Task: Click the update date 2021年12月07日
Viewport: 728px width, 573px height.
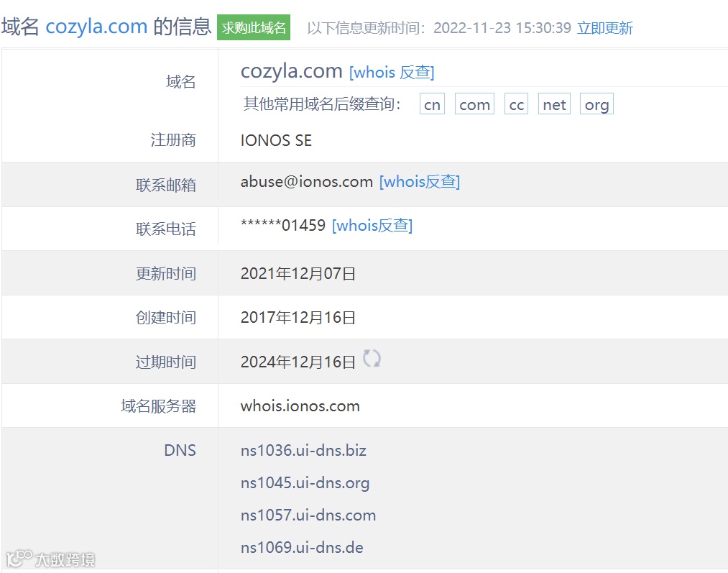Action: [298, 273]
